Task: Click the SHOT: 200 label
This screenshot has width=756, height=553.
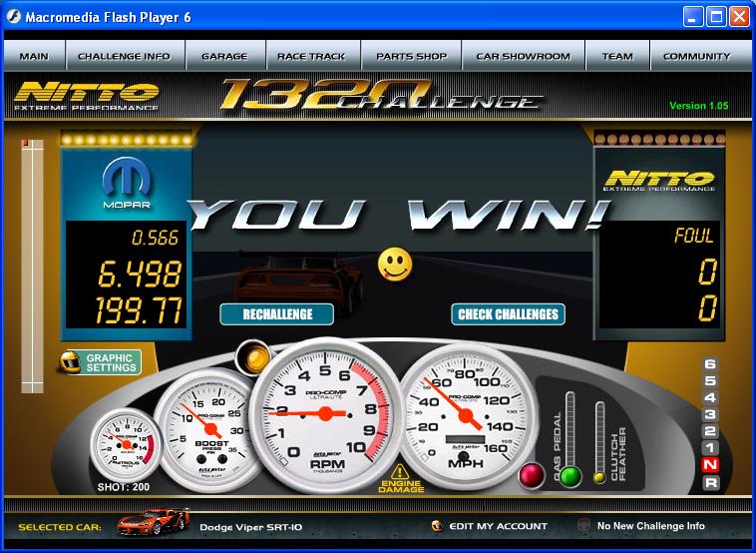Action: point(124,487)
